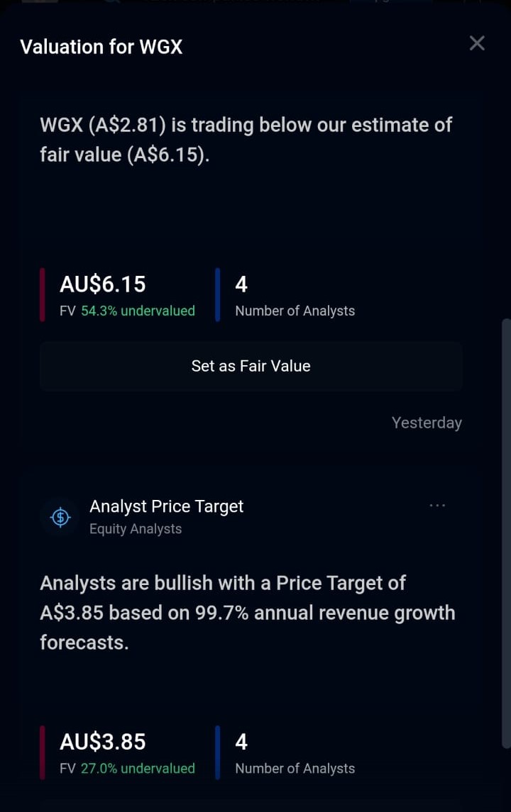Image resolution: width=511 pixels, height=812 pixels.
Task: Click the Analyst Price Target dollar icon
Action: (x=60, y=517)
